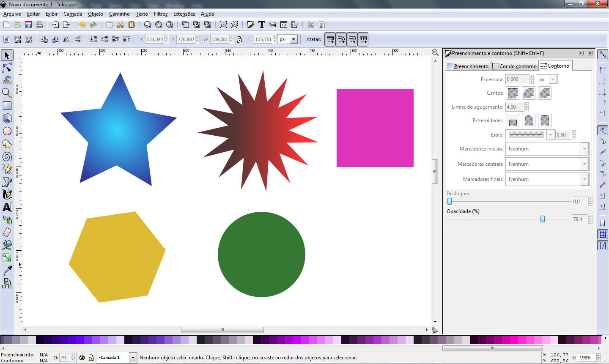Open Marcadores finais dropdown
The width and height of the screenshot is (609, 364).
(x=585, y=179)
